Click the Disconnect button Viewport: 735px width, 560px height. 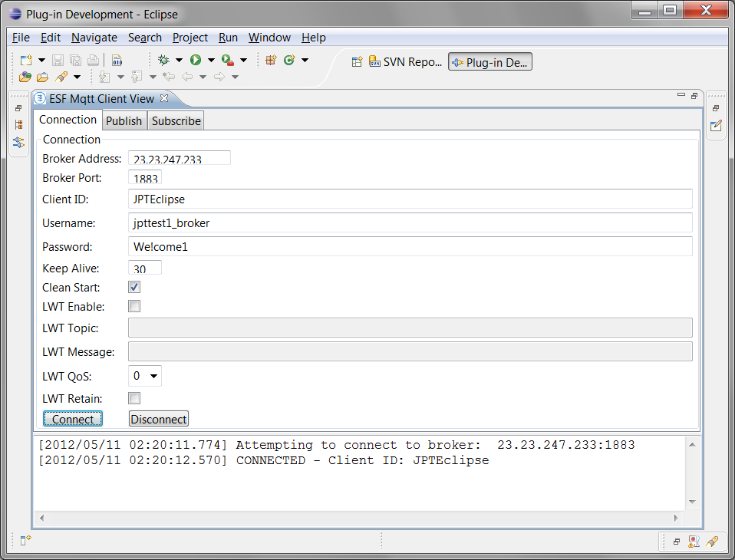point(159,419)
